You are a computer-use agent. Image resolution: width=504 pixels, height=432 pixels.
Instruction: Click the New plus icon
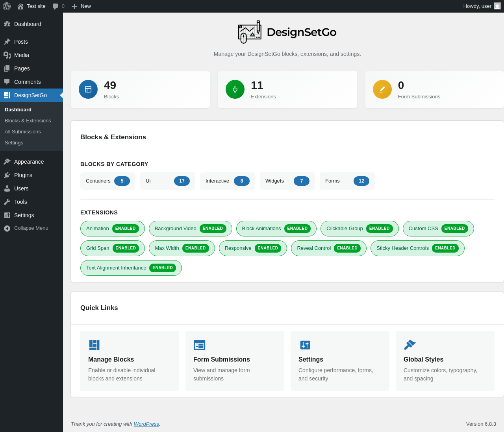pos(75,6)
